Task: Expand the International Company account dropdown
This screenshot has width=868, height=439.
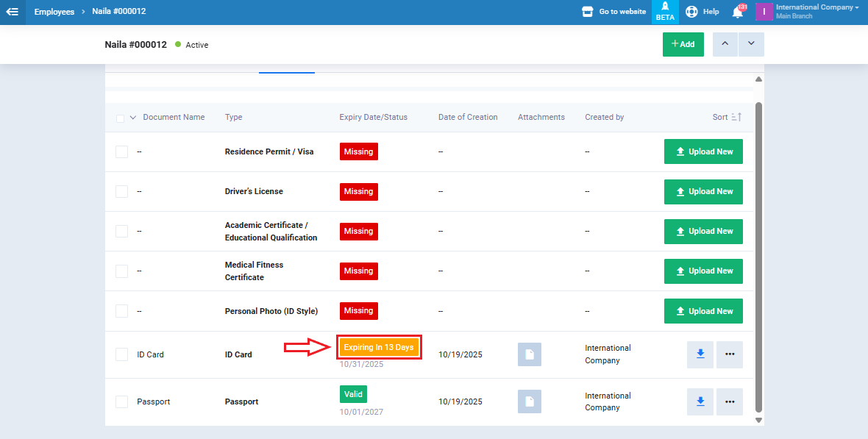Action: pos(817,12)
